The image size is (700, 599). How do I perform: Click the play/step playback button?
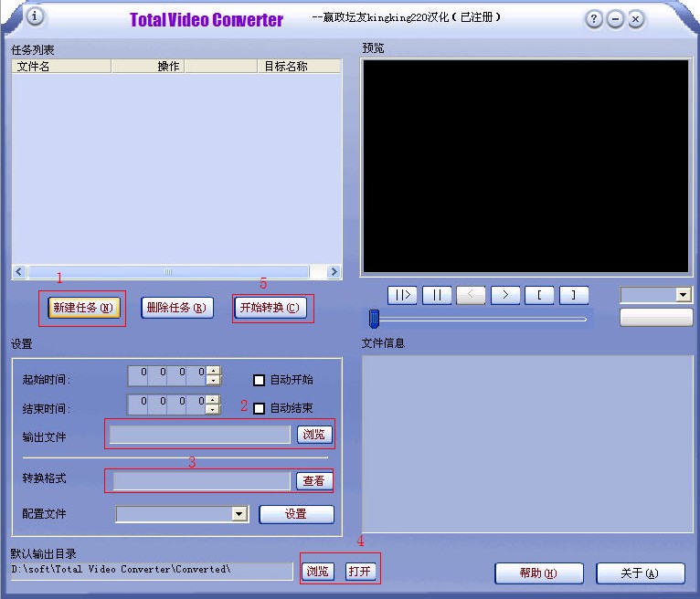(402, 295)
